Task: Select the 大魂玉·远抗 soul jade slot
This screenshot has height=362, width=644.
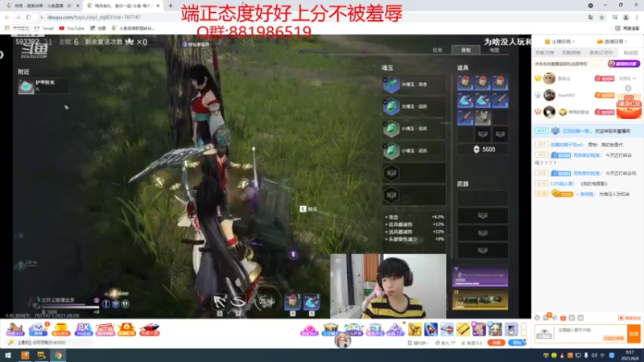Action: click(x=414, y=107)
